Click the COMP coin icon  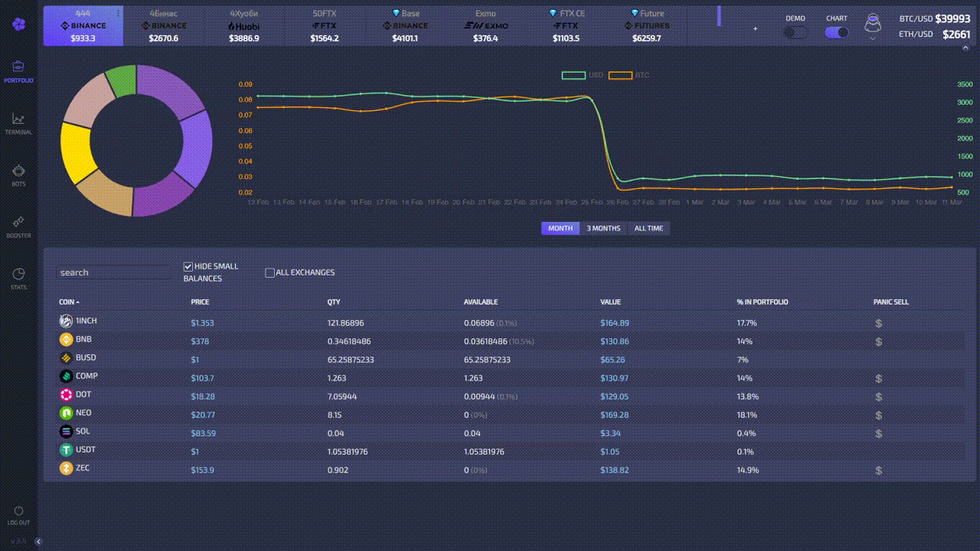click(66, 377)
